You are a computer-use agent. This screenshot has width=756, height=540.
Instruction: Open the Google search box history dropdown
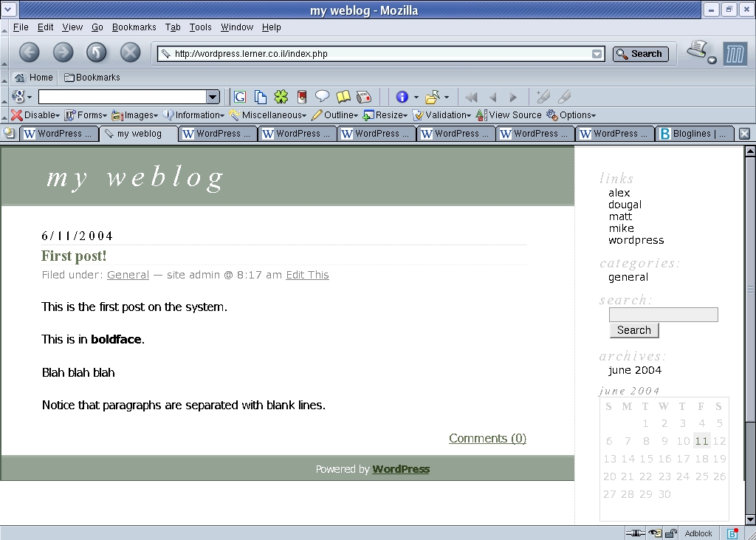(213, 97)
